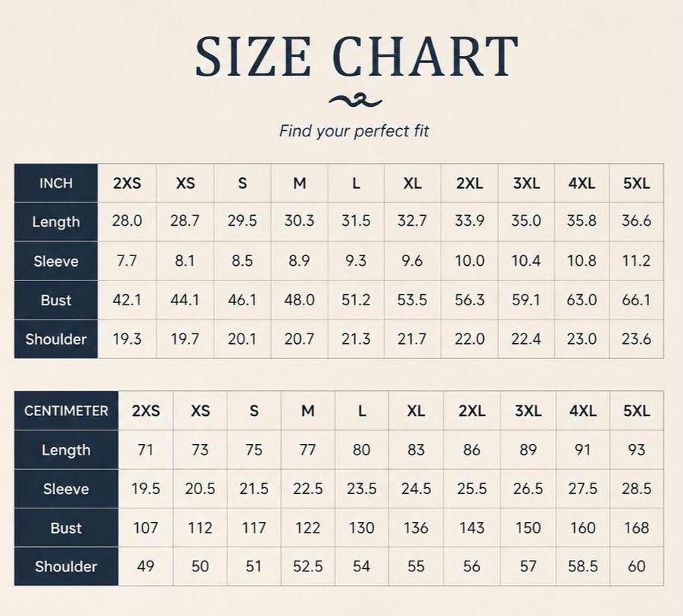
Task: Select the 52.5 shoulder value in centimeters
Action: pyautogui.click(x=308, y=566)
